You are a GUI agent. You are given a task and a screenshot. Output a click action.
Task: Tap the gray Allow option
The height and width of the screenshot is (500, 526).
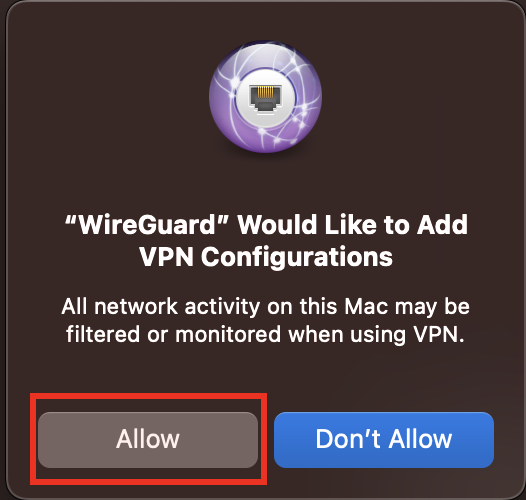pyautogui.click(x=148, y=440)
